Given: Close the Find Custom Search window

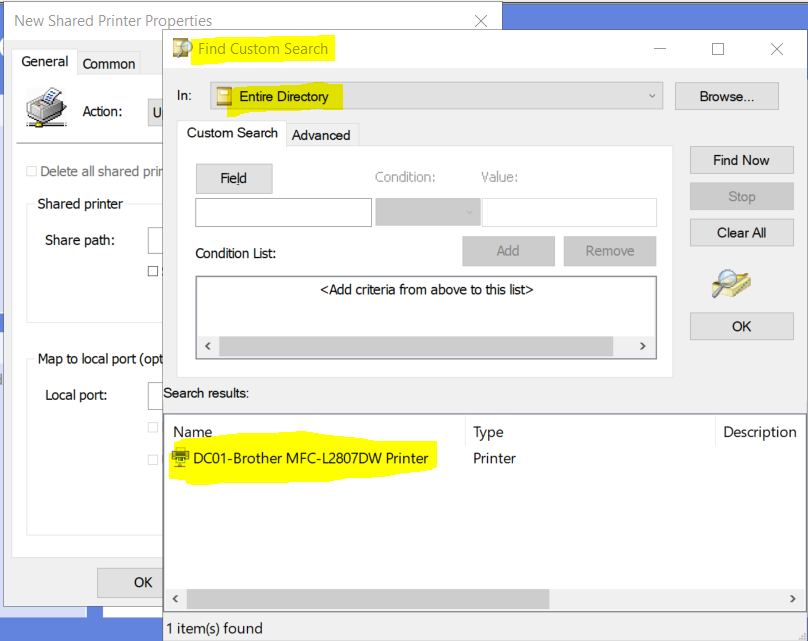Looking at the screenshot, I should pos(777,49).
